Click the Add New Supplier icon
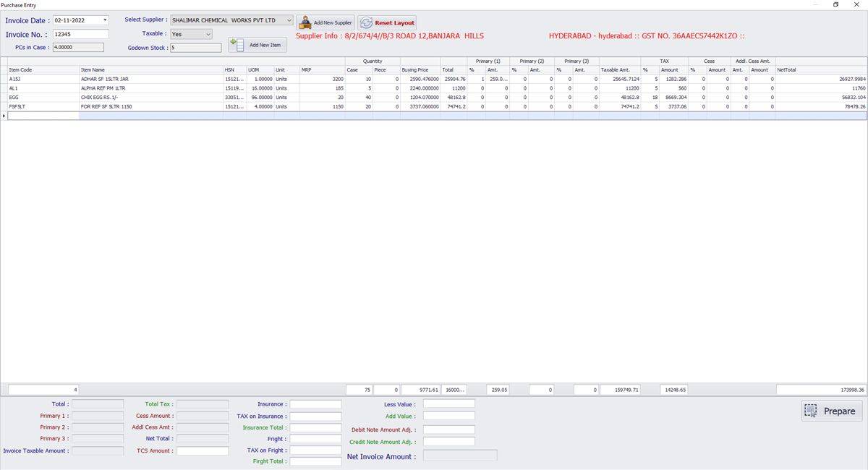Viewport: 868px width, 470px height. pyautogui.click(x=305, y=22)
